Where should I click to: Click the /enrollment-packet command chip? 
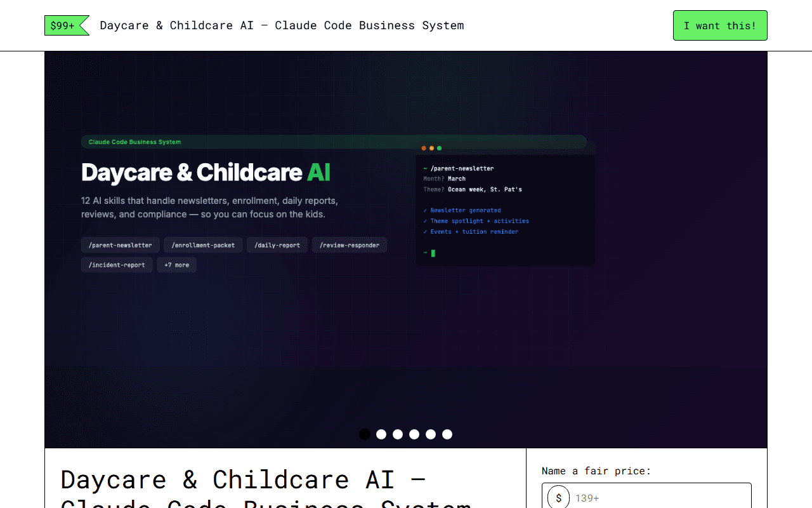tap(203, 244)
